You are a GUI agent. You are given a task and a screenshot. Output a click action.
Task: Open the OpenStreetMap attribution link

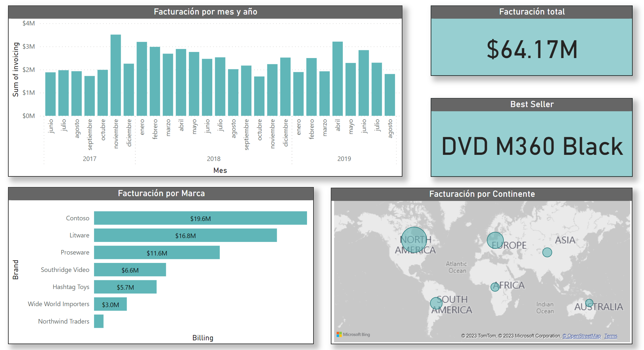582,335
